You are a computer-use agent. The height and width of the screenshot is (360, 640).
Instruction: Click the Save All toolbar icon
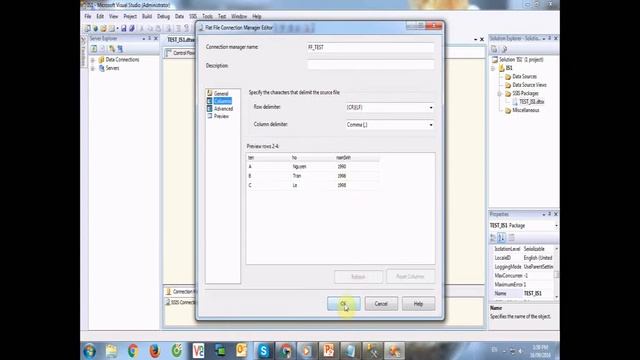(131, 28)
